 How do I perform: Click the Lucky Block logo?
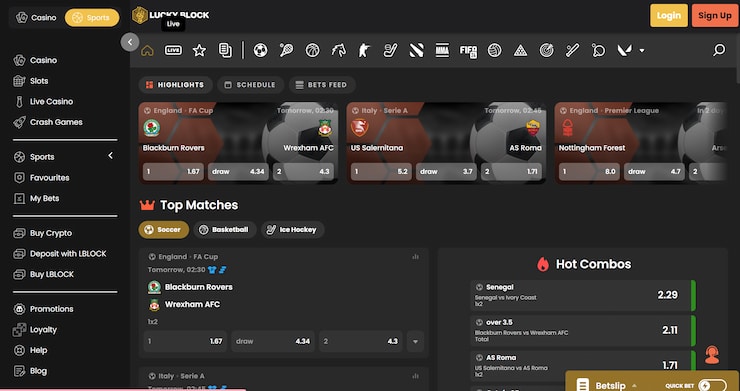tap(170, 15)
